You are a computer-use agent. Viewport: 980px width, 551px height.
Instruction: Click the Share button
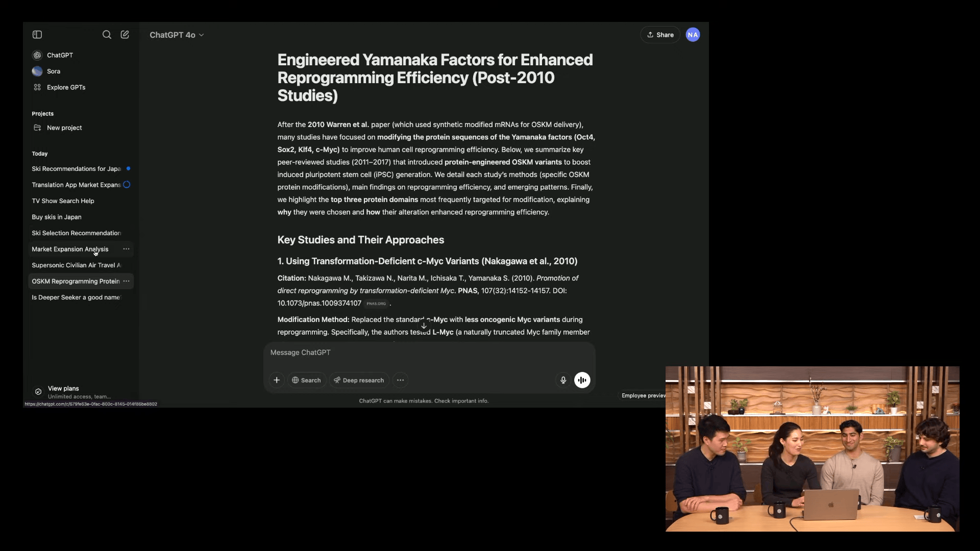tap(660, 35)
